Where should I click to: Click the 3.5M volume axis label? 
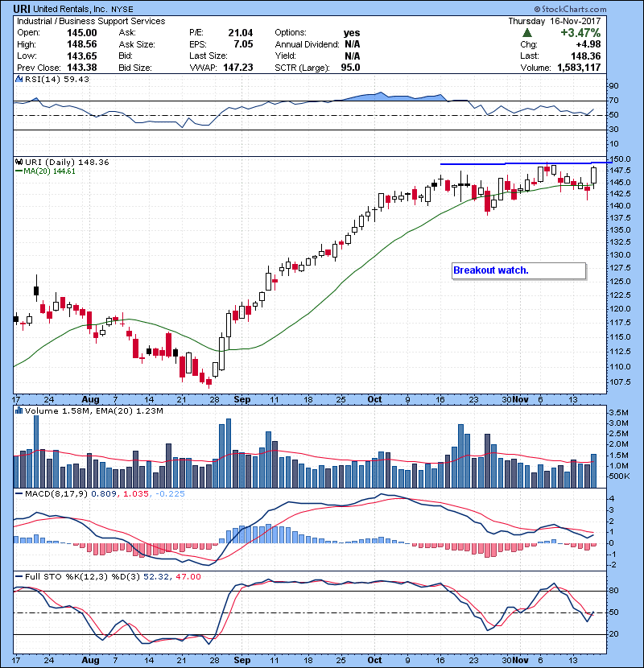[x=619, y=413]
